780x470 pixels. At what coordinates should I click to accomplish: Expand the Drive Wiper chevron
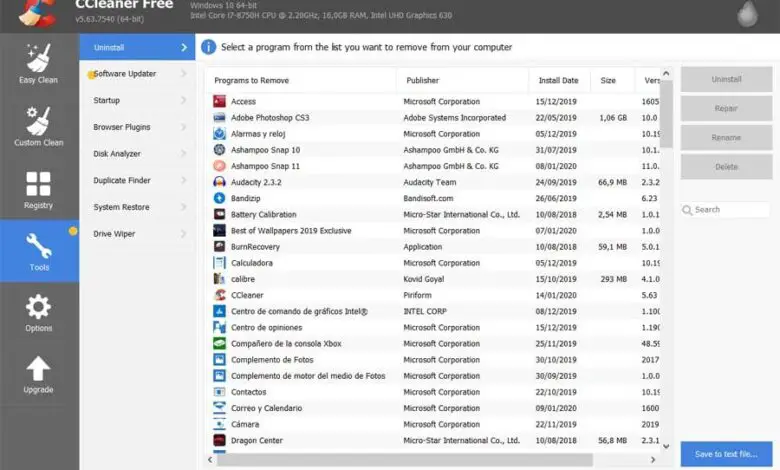184,234
